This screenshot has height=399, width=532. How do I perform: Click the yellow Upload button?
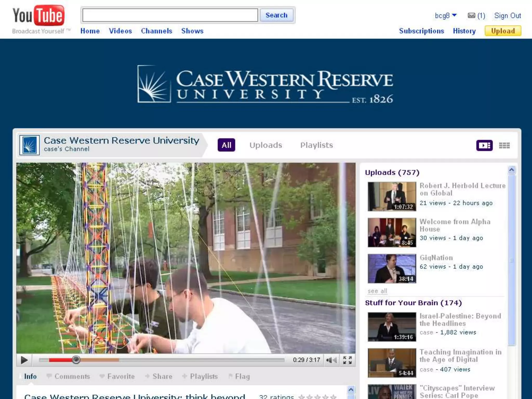(x=503, y=31)
